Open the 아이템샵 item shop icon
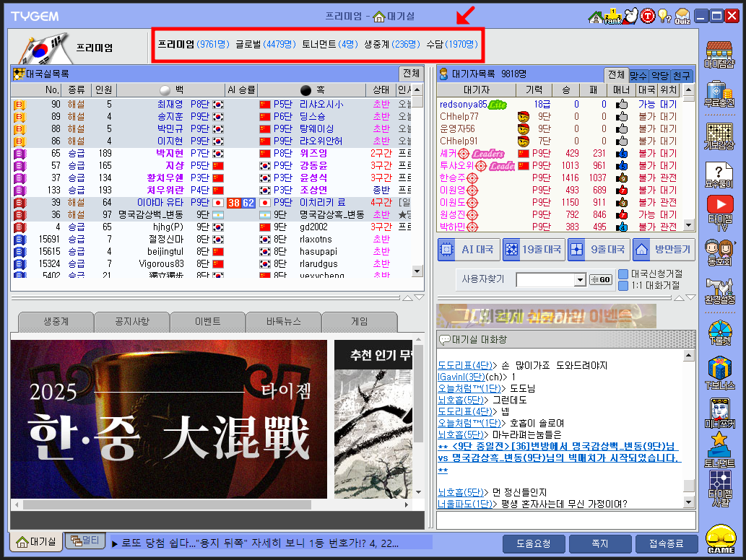746x560 pixels. point(719,54)
